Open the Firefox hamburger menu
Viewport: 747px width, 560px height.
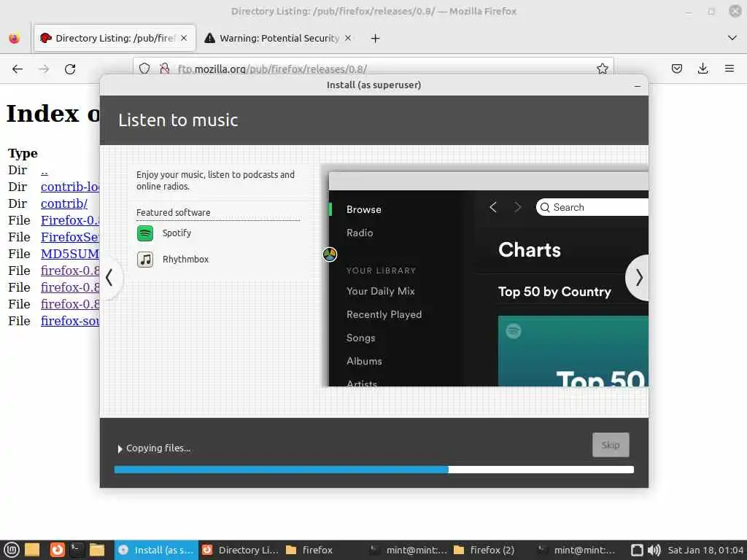(729, 69)
